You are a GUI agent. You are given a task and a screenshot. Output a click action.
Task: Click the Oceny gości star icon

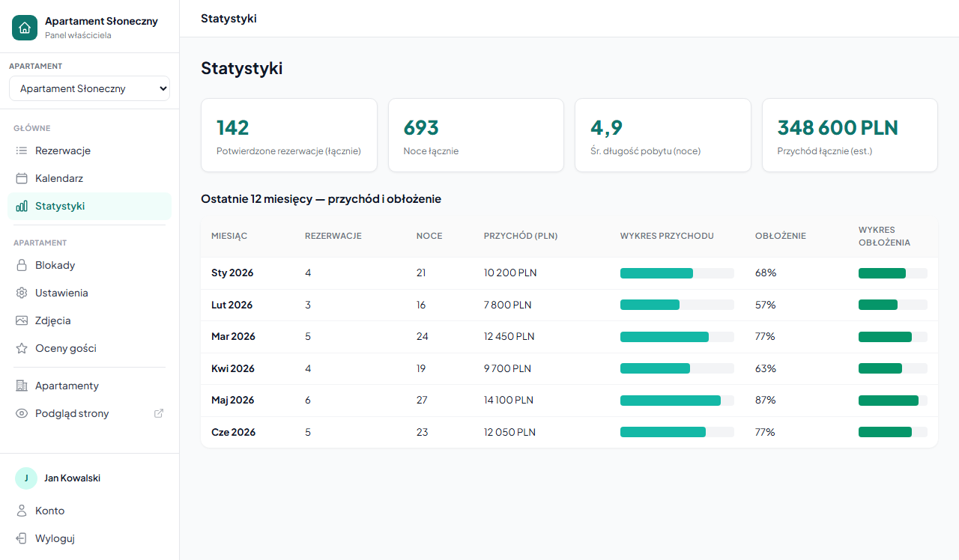[x=22, y=348]
